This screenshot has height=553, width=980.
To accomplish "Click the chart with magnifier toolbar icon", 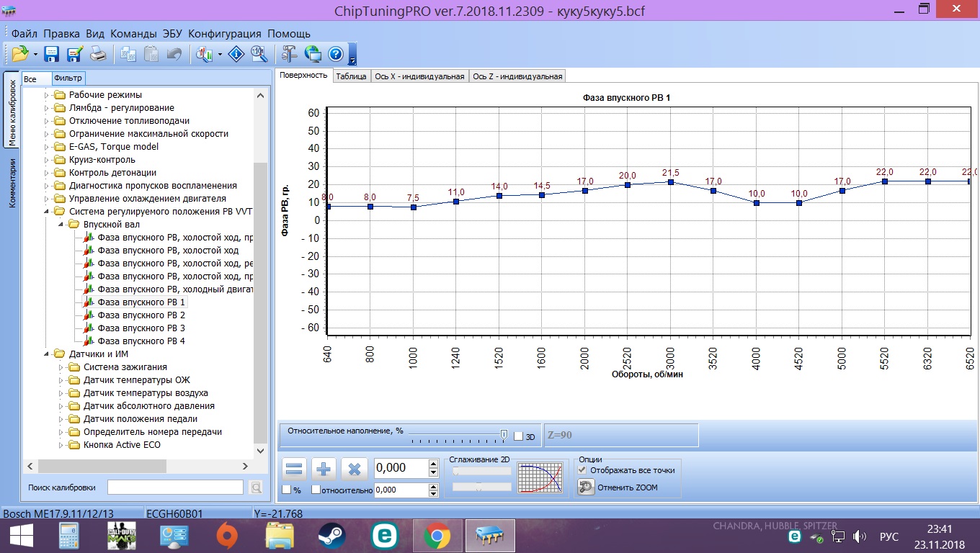I will [205, 54].
